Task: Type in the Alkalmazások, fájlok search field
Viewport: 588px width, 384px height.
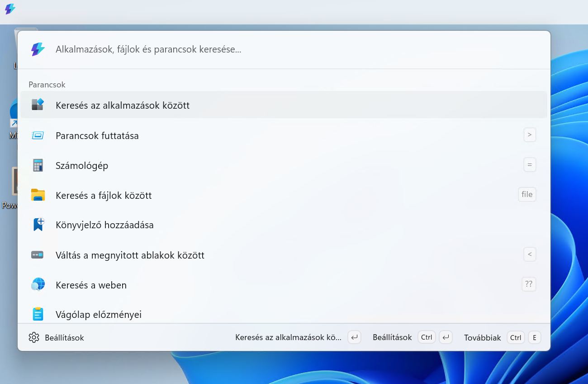Action: pyautogui.click(x=271, y=49)
